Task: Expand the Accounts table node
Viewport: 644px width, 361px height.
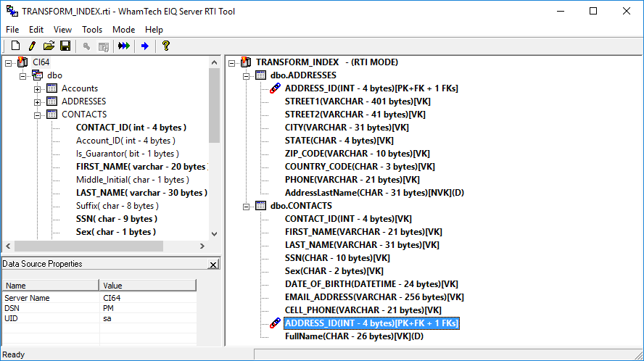Action: click(x=38, y=89)
